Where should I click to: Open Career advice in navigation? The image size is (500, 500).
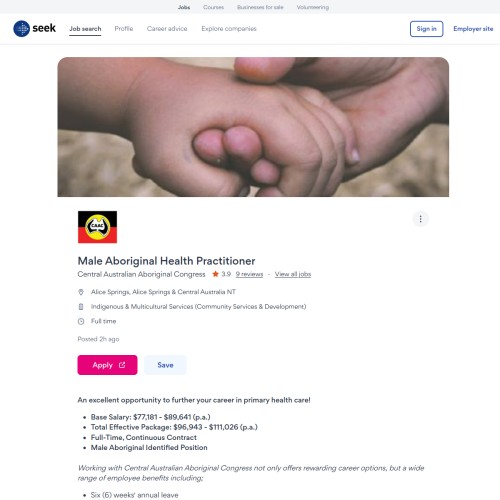(x=167, y=29)
